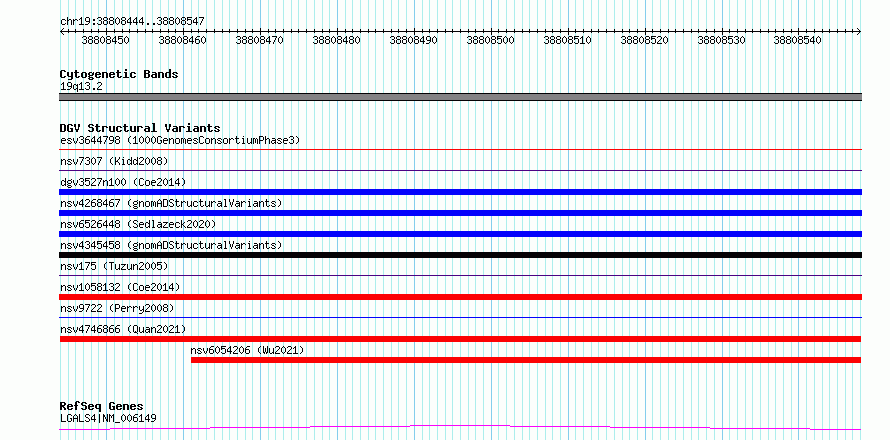The width and height of the screenshot is (890, 440).
Task: Click the blue bar for dgv3527n100
Action: [460, 192]
